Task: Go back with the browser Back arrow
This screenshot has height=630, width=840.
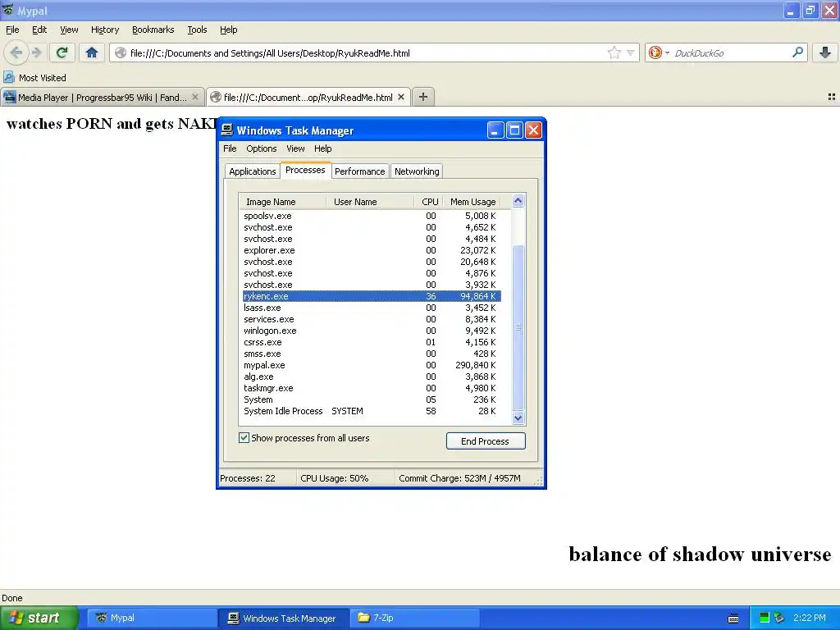Action: (16, 52)
